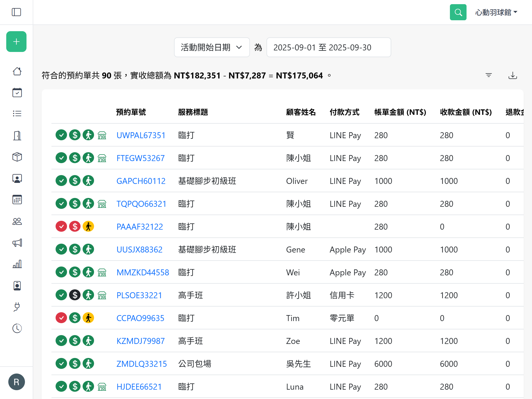Viewport: 532px width, 399px height.
Task: Open booking PAAAF32122
Action: click(x=140, y=227)
